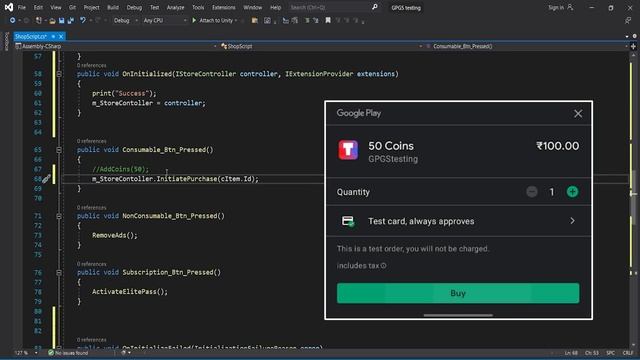The height and width of the screenshot is (360, 640).
Task: Collapse the NonConsumable_Btn_Pressed method outline
Action: click(x=59, y=216)
